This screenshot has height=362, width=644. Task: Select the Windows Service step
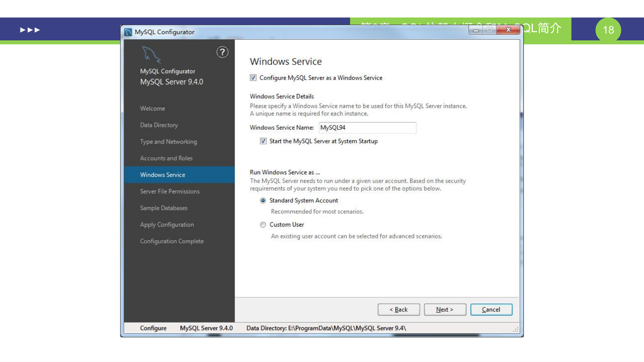pos(180,175)
